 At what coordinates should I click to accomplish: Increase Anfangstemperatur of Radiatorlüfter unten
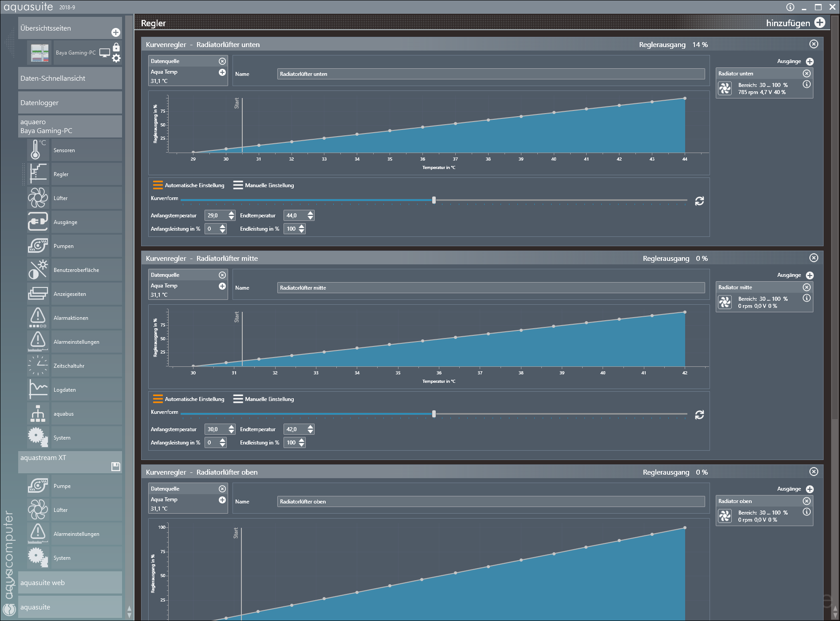tap(231, 213)
